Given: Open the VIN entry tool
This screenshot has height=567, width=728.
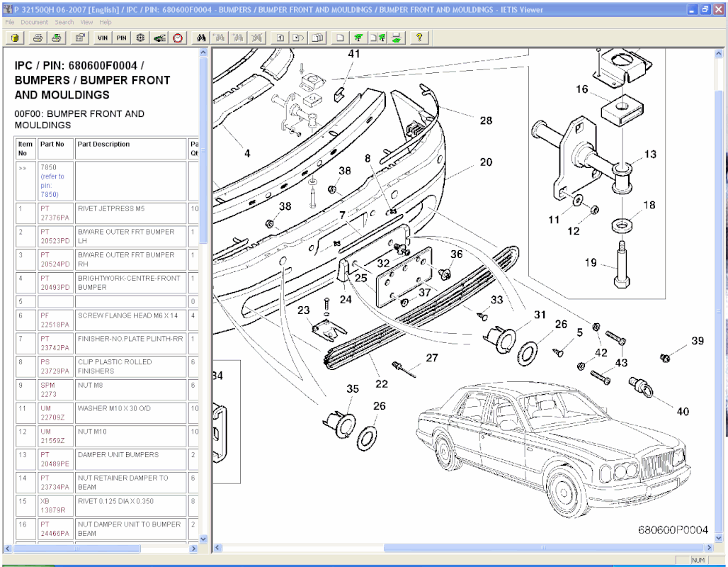Looking at the screenshot, I should [x=102, y=38].
